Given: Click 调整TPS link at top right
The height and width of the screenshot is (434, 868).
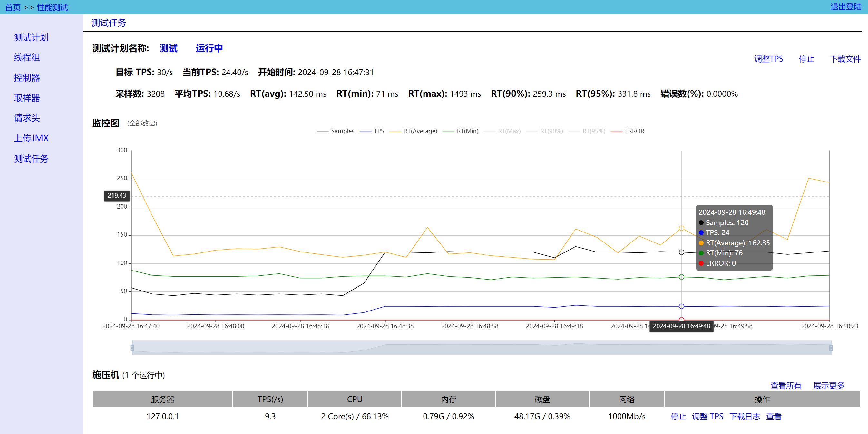Looking at the screenshot, I should click(x=768, y=59).
